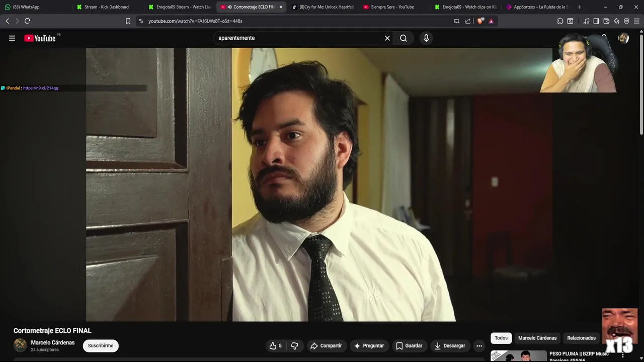Open a new browser tab
Image resolution: width=644 pixels, height=362 pixels.
(x=579, y=7)
